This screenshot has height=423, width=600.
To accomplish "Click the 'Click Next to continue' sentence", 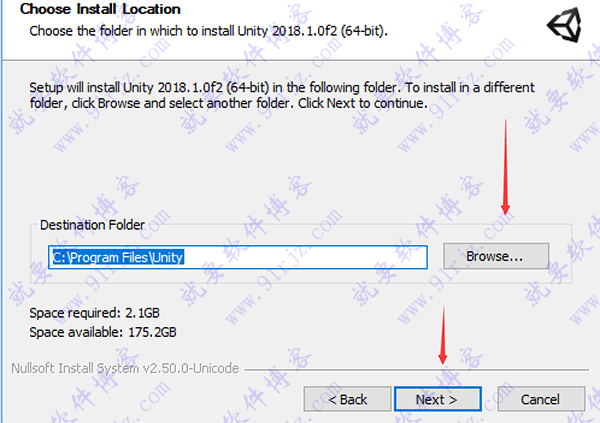I will (362, 103).
